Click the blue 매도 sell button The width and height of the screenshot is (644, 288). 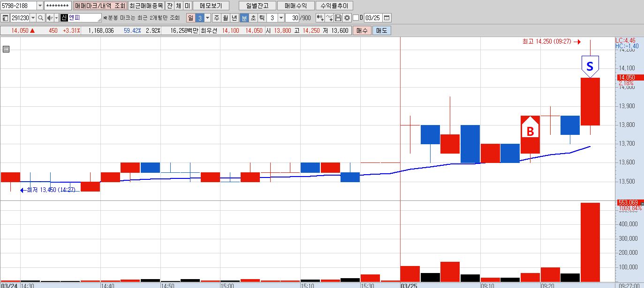[381, 30]
